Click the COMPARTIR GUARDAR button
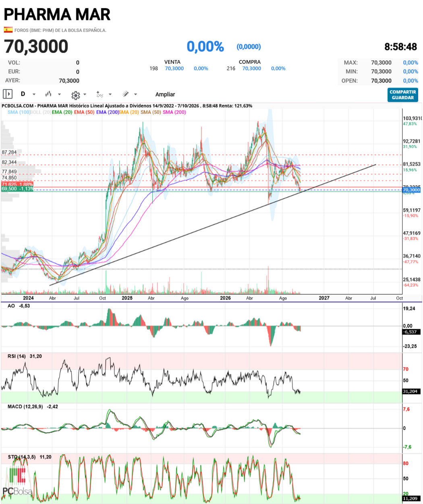The image size is (423, 504). pos(403,95)
